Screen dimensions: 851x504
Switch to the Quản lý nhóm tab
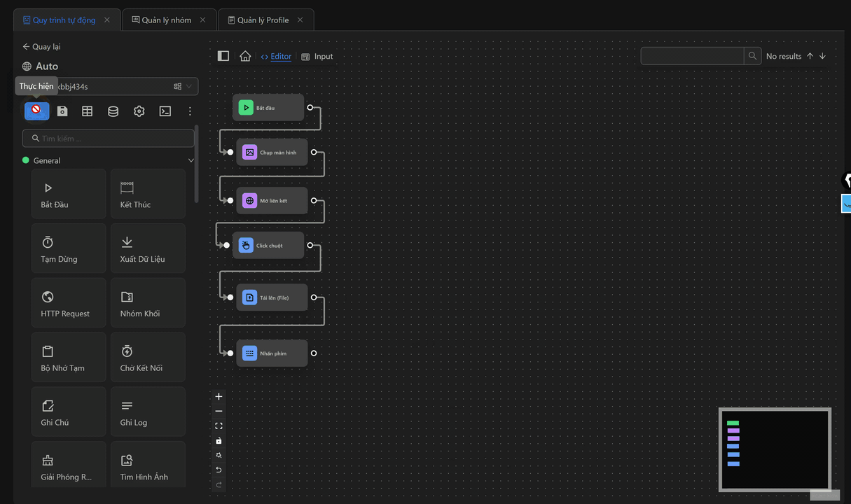(166, 20)
